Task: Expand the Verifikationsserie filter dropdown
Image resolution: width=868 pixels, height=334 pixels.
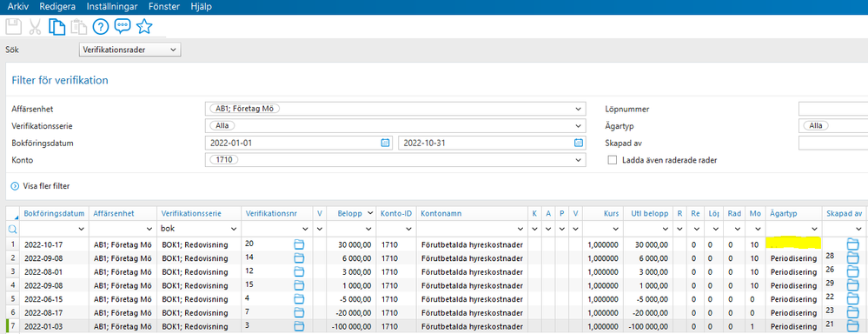Action: (579, 126)
